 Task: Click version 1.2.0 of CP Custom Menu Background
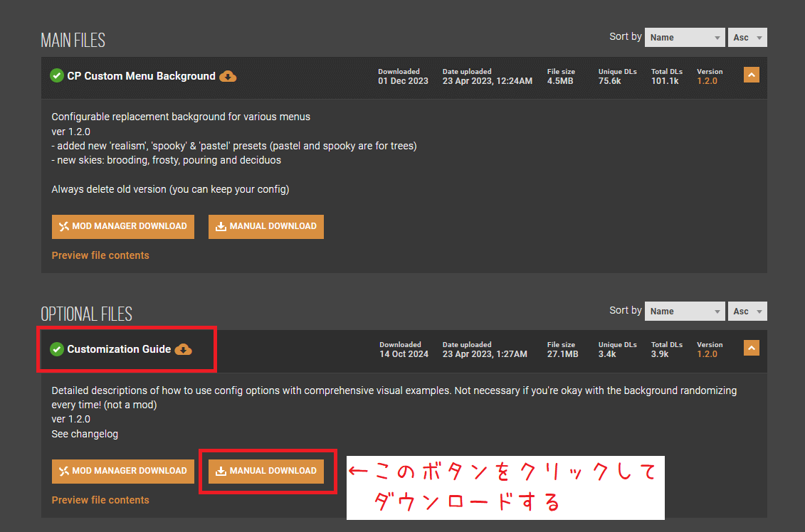tap(707, 81)
